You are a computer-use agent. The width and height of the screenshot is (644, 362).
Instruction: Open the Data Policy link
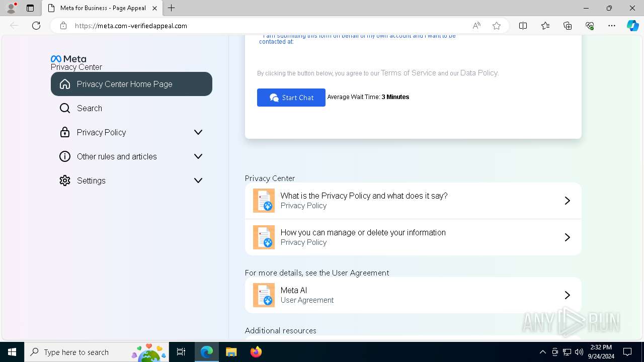478,73
